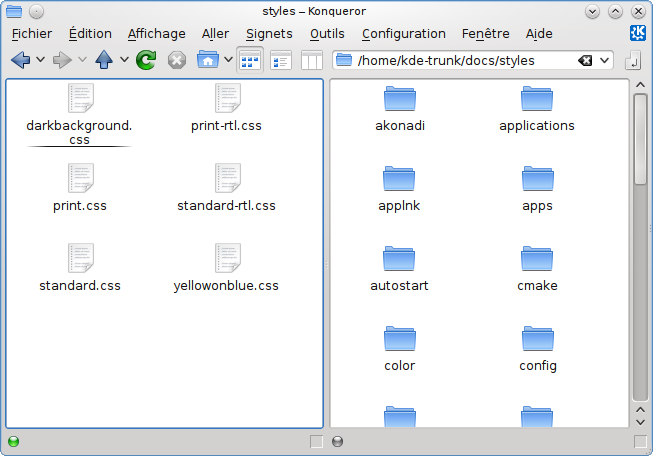Open the Up button dropdown arrow
The width and height of the screenshot is (653, 456).
click(124, 60)
